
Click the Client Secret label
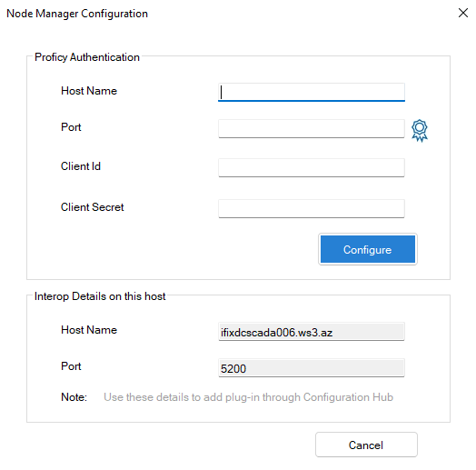pos(93,207)
